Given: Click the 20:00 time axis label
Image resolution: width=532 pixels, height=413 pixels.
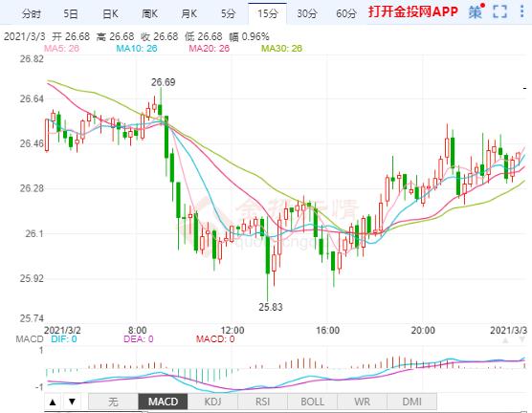Looking at the screenshot, I should [x=423, y=330].
